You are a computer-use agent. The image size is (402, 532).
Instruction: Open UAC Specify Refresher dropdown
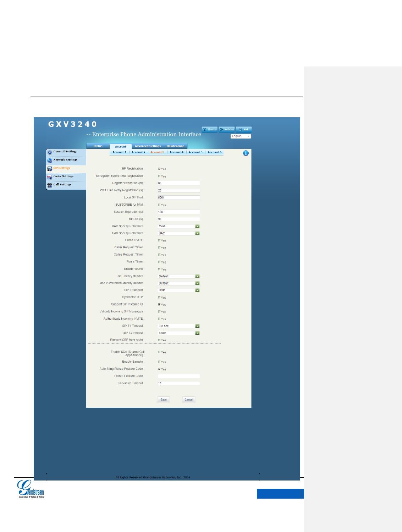pos(178,226)
